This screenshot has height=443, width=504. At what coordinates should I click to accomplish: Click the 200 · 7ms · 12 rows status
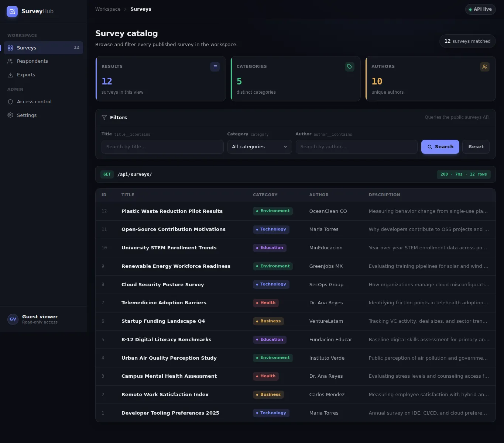464,174
